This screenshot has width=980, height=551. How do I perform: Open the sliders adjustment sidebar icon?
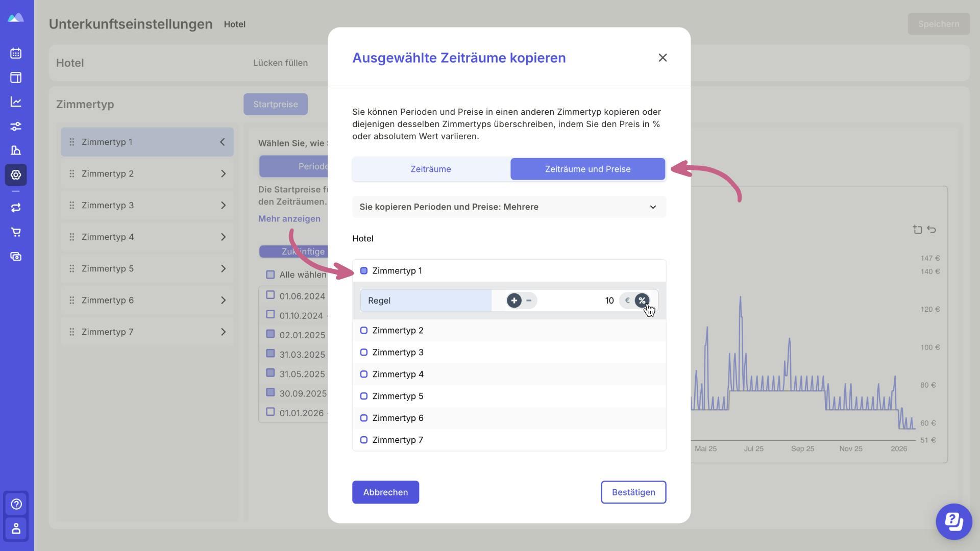(x=16, y=127)
